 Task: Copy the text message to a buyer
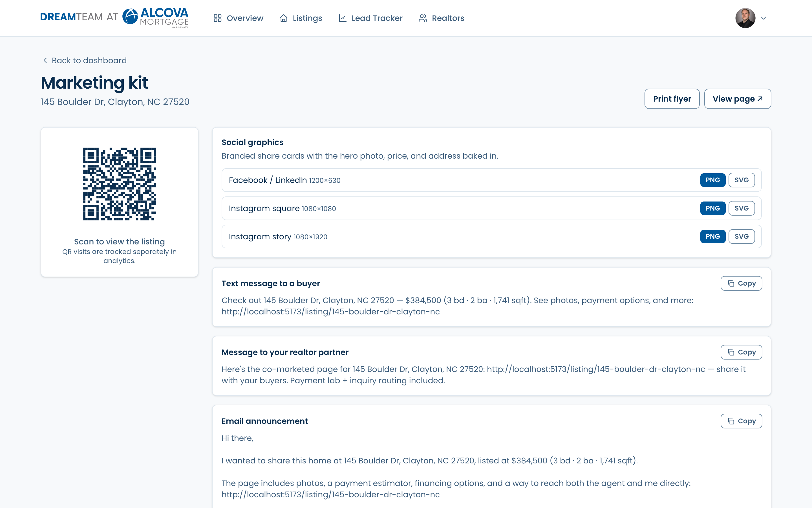pyautogui.click(x=741, y=283)
